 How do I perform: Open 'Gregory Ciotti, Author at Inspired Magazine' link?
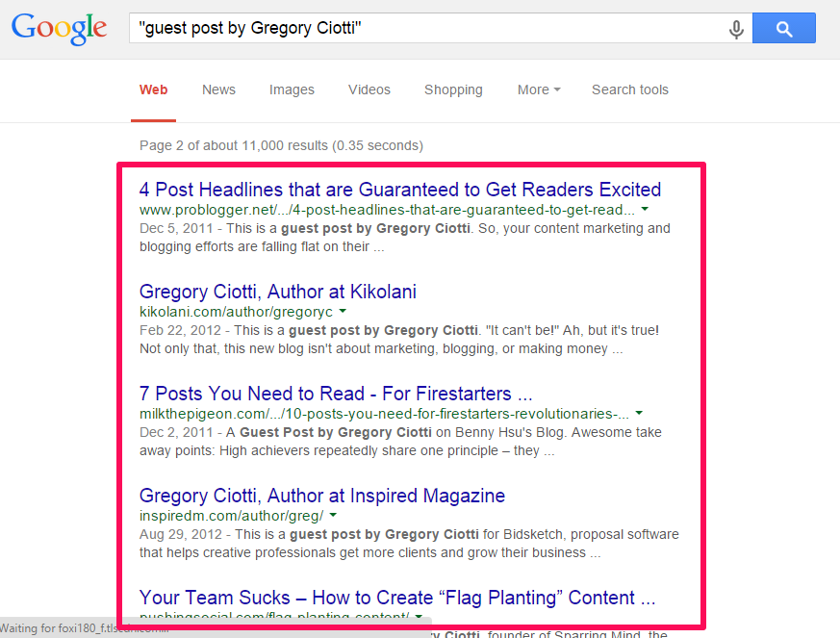322,496
